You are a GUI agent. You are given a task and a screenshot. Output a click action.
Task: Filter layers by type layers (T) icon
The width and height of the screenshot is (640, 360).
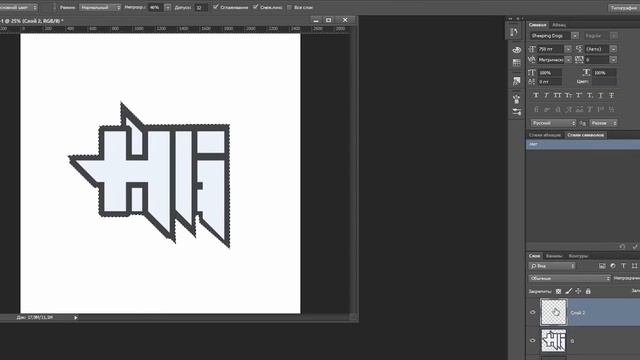tap(623, 266)
